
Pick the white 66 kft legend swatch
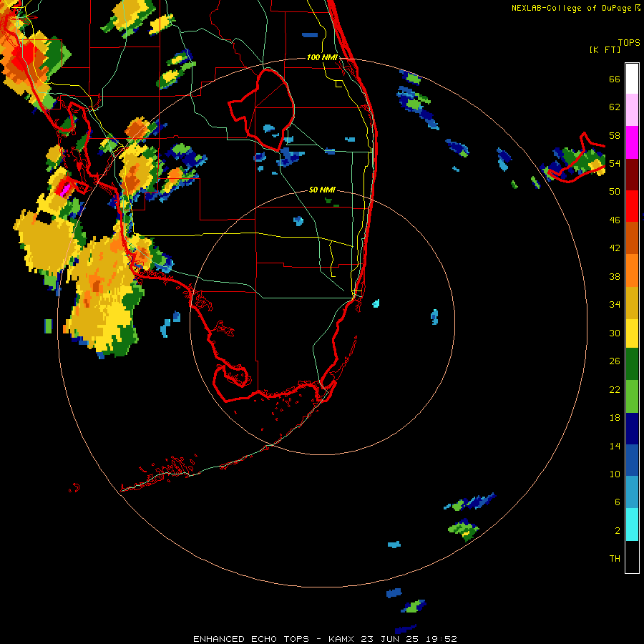pos(632,79)
